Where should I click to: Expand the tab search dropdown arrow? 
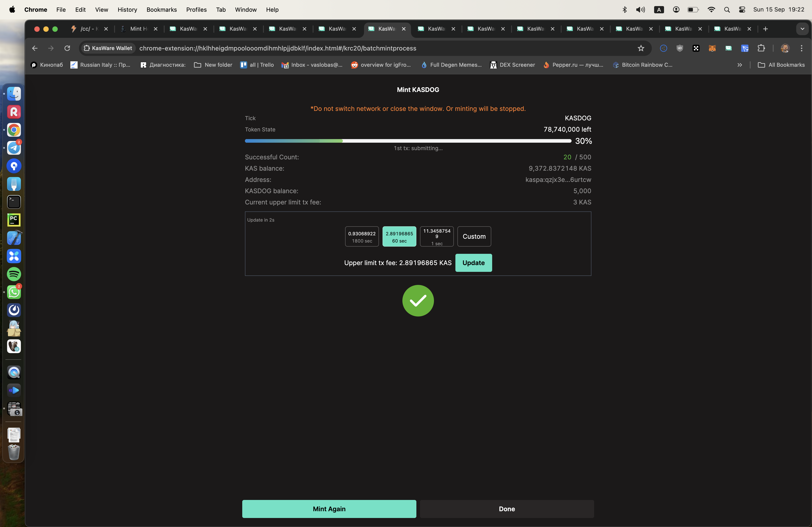802,29
